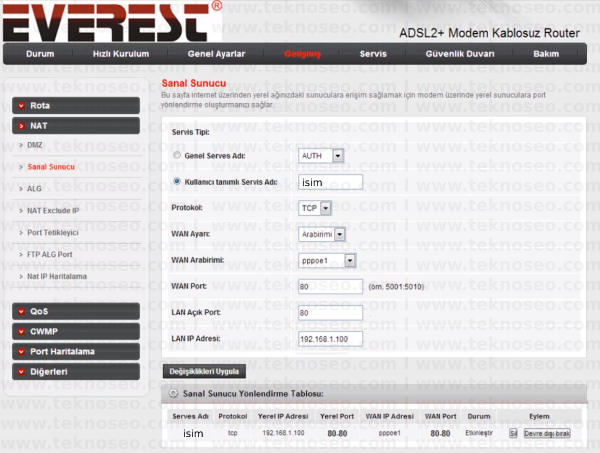Click the red arrow icon beside Diğerleri
600x453 pixels.
[21, 372]
